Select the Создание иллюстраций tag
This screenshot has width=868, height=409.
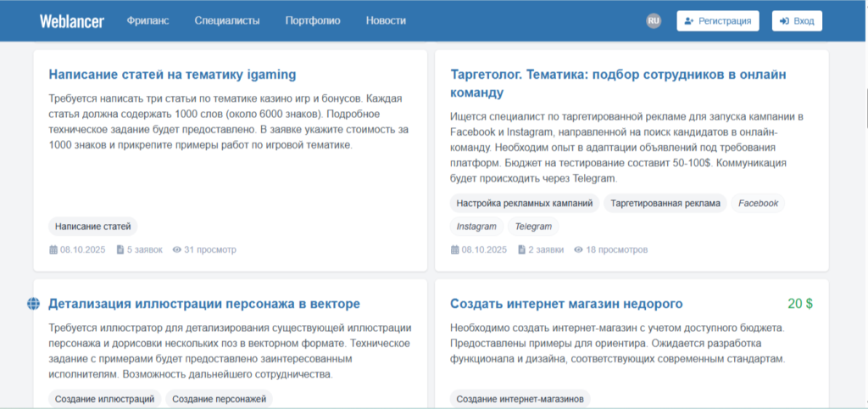[104, 399]
